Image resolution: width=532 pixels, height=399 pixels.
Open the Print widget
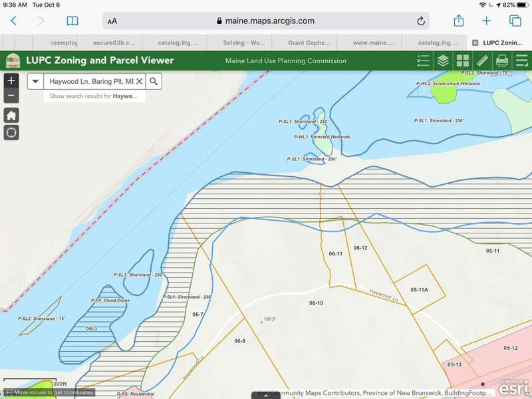502,61
